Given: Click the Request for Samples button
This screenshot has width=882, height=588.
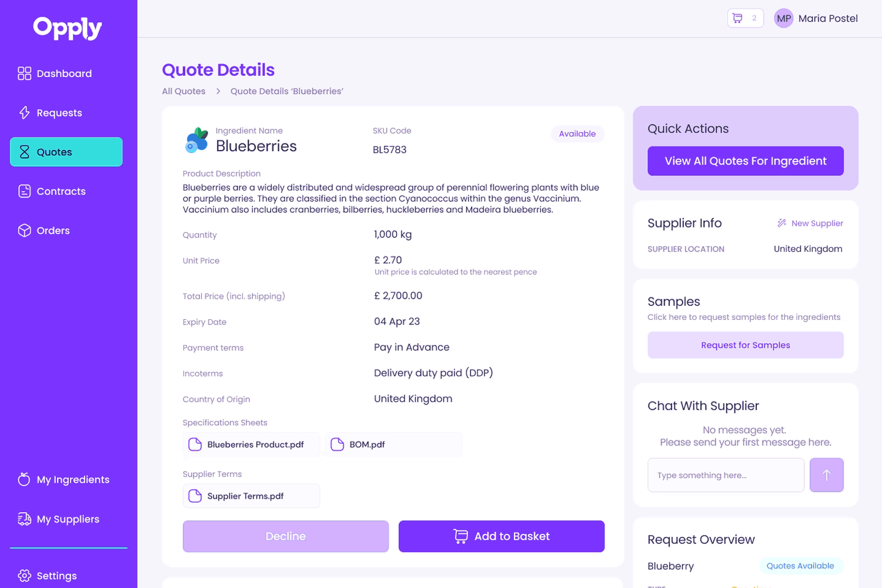Looking at the screenshot, I should [x=745, y=345].
